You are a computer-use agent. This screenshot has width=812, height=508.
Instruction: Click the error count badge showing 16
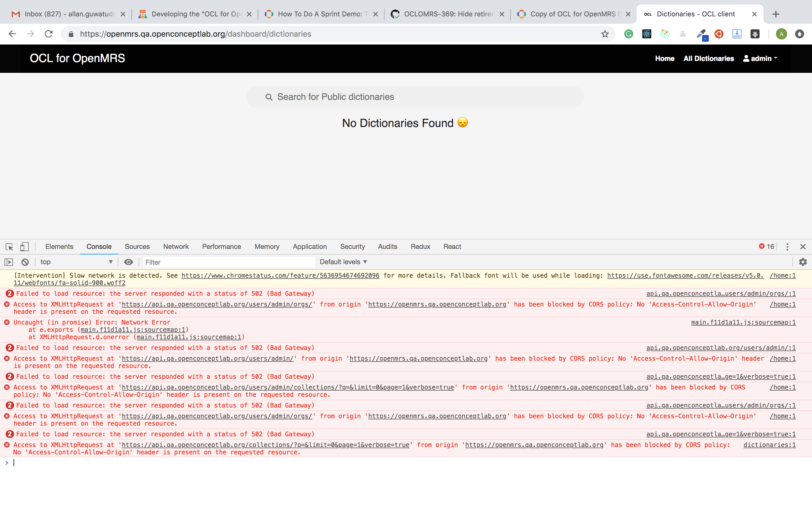point(766,247)
